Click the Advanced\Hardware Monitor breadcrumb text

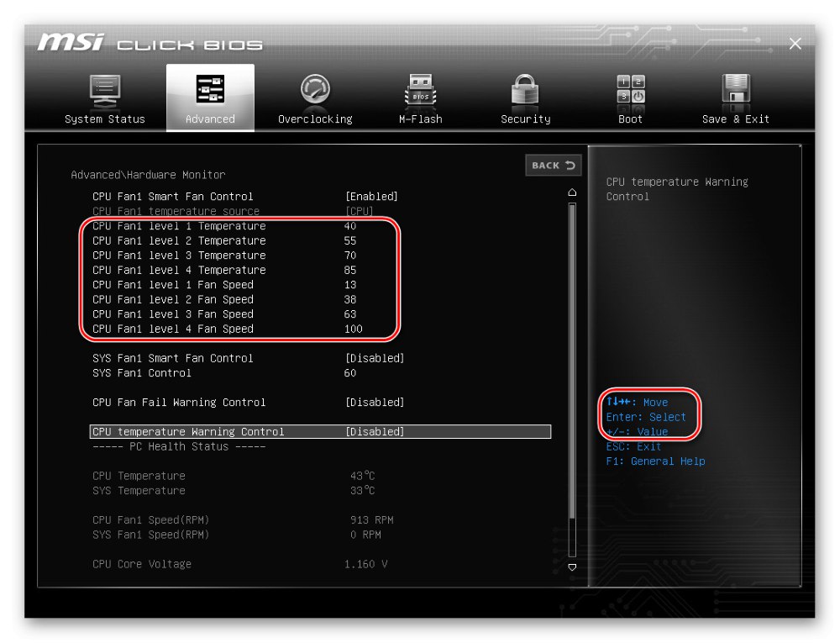coord(148,175)
